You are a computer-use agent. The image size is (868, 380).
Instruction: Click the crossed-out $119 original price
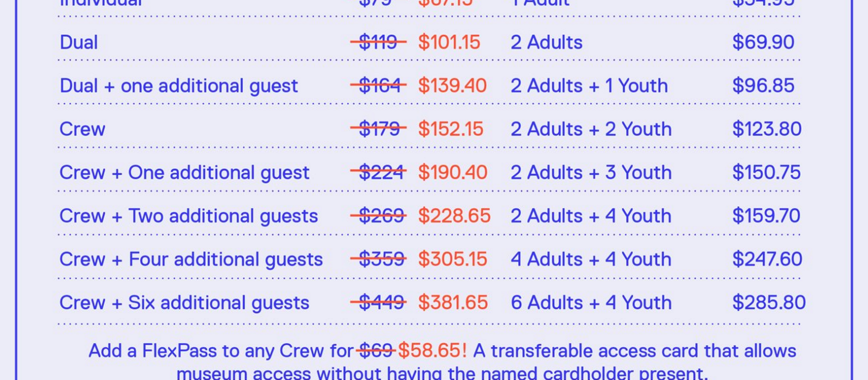[378, 42]
